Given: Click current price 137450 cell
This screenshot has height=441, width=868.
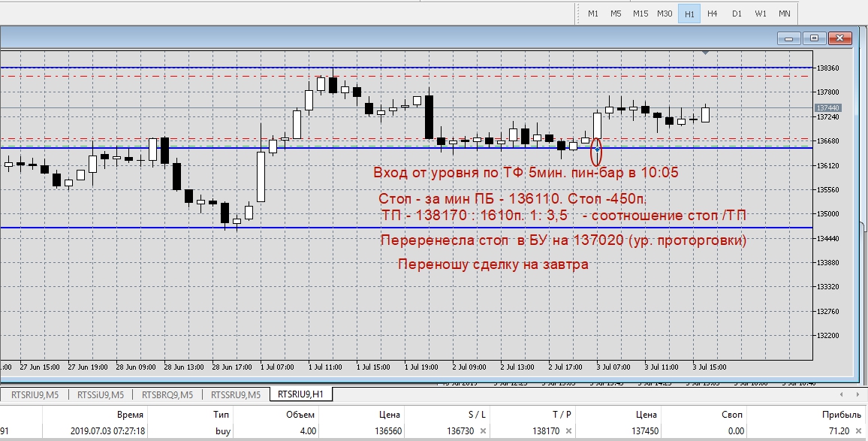Looking at the screenshot, I should 645,431.
